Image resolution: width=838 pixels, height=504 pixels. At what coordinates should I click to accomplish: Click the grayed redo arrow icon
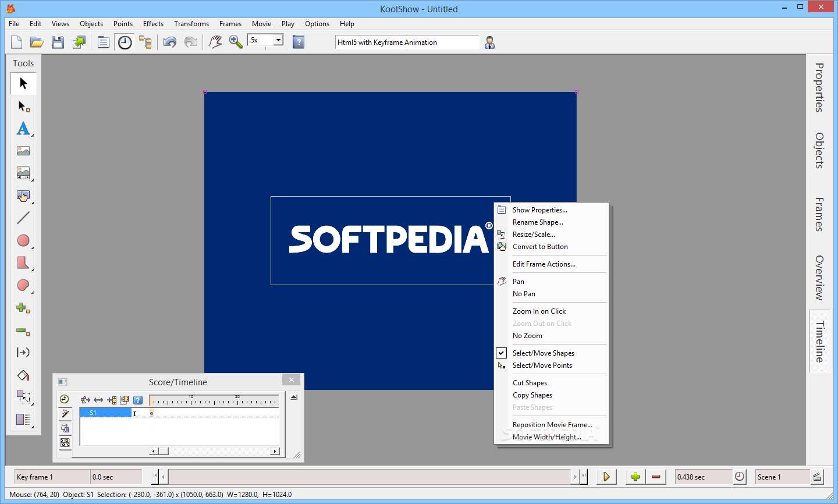(190, 42)
